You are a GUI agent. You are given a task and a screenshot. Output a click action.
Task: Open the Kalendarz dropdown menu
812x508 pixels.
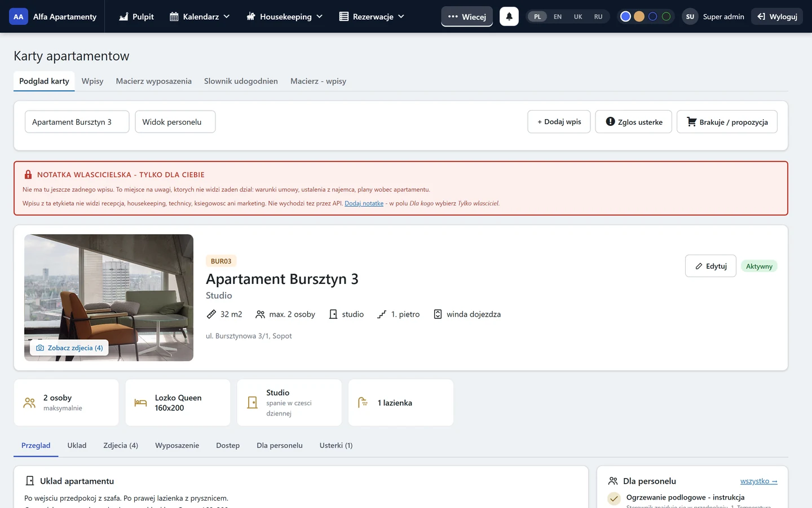tap(200, 16)
